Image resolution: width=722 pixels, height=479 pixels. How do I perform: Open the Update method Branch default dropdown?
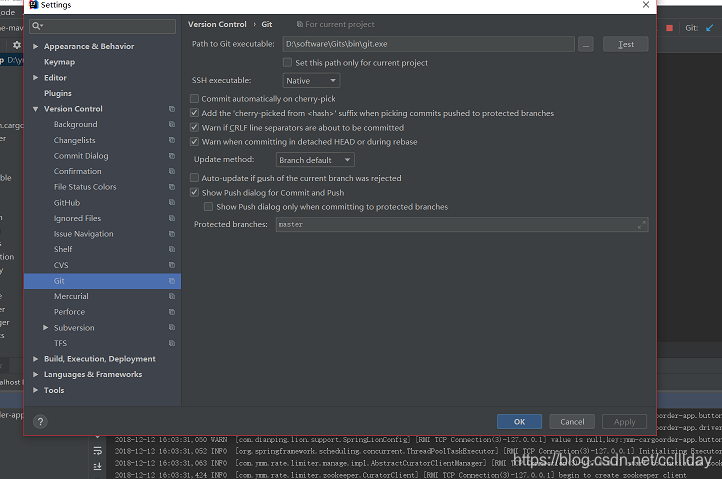(315, 160)
